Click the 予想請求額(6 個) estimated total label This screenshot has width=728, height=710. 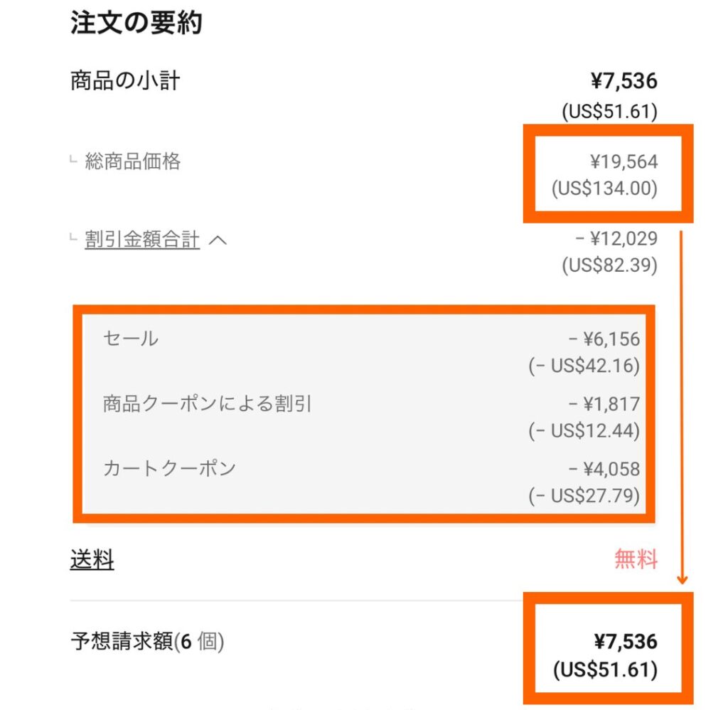point(147,642)
